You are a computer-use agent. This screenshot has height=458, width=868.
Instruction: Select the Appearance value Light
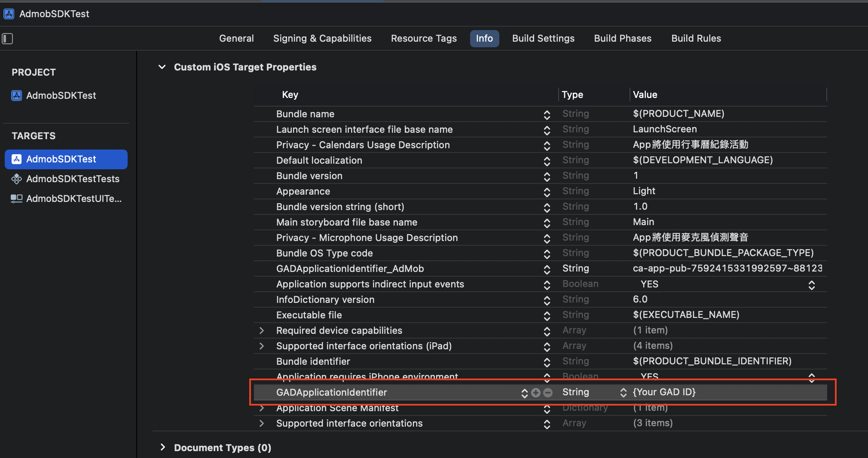(x=644, y=191)
